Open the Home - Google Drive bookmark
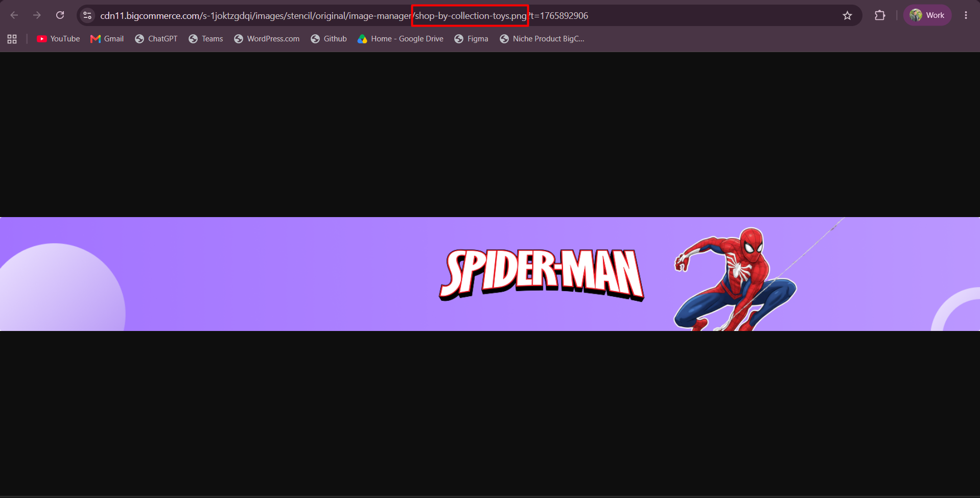 coord(401,39)
